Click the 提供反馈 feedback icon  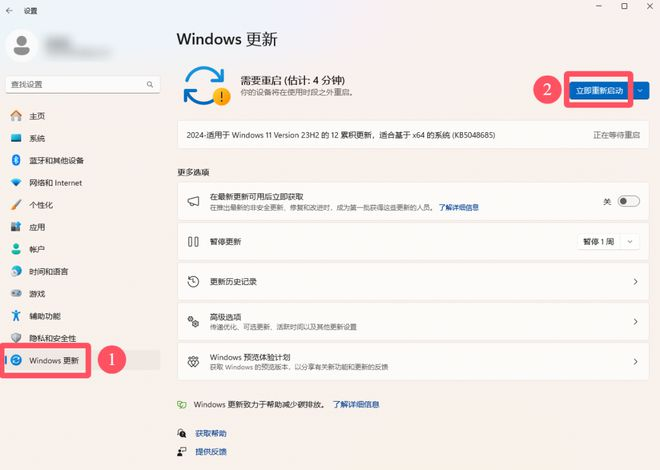181,452
